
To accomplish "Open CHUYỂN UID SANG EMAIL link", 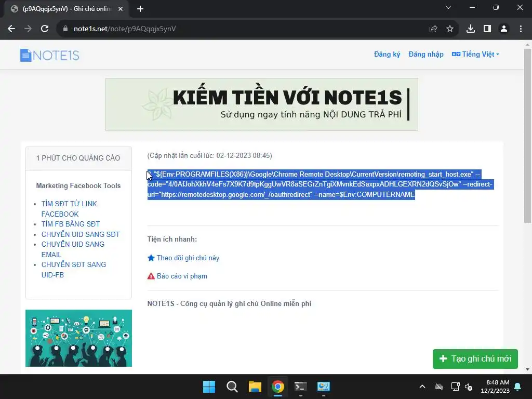I will pyautogui.click(x=73, y=249).
